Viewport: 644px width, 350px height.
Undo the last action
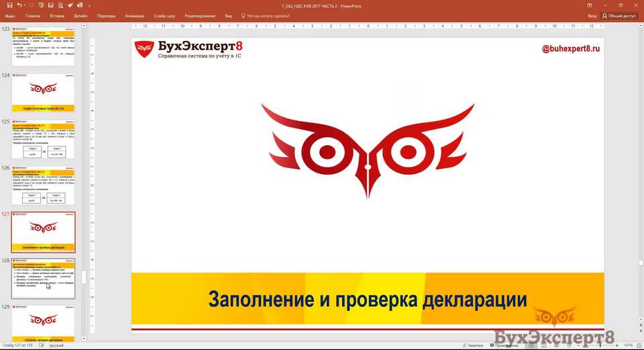pyautogui.click(x=19, y=5)
